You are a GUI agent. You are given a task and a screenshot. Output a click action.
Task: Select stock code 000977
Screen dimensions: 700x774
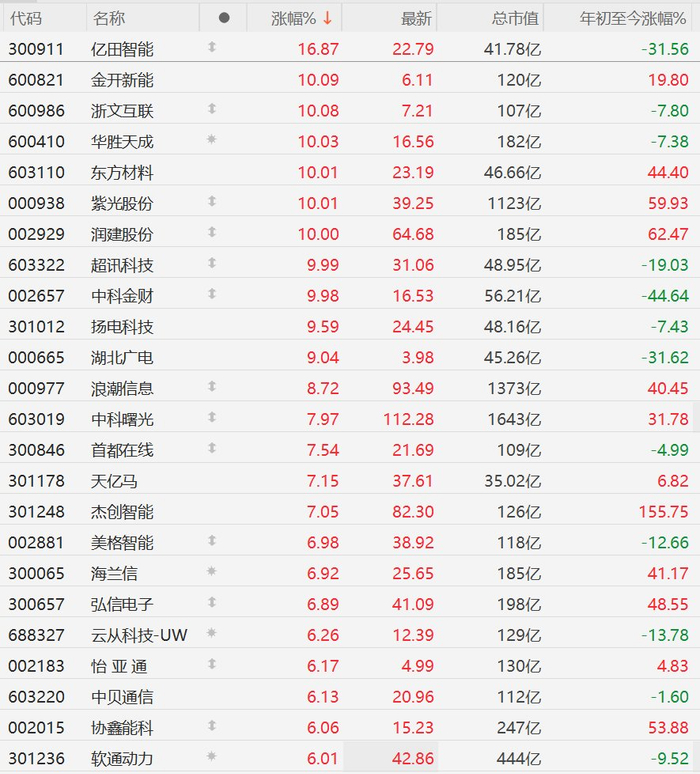pos(36,388)
